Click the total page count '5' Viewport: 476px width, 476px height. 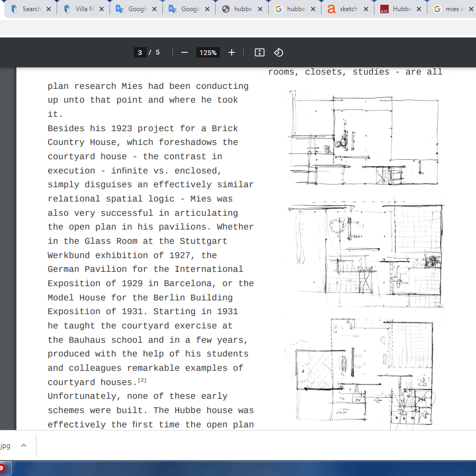(x=158, y=52)
